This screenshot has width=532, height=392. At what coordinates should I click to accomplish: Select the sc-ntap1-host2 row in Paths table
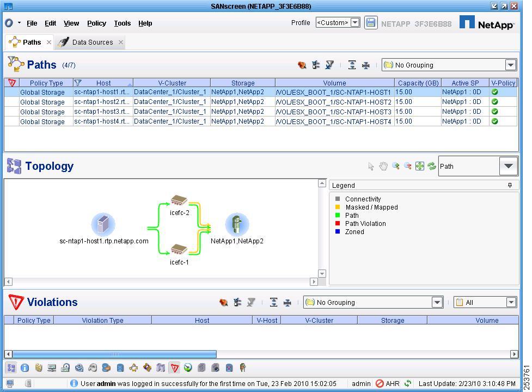(x=261, y=102)
